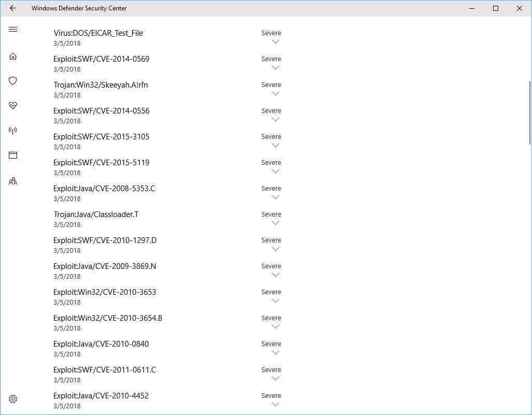This screenshot has height=415, width=532.
Task: Expand Trojan:Java/Classloader.T details chevron
Action: point(275,223)
